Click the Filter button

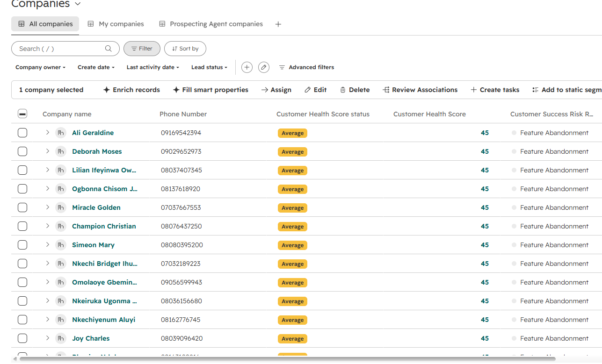pyautogui.click(x=142, y=49)
